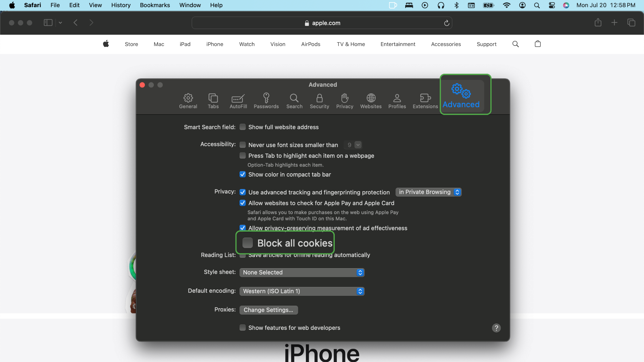Open the Safari menu
Viewport: 644px width, 362px height.
coord(33,5)
